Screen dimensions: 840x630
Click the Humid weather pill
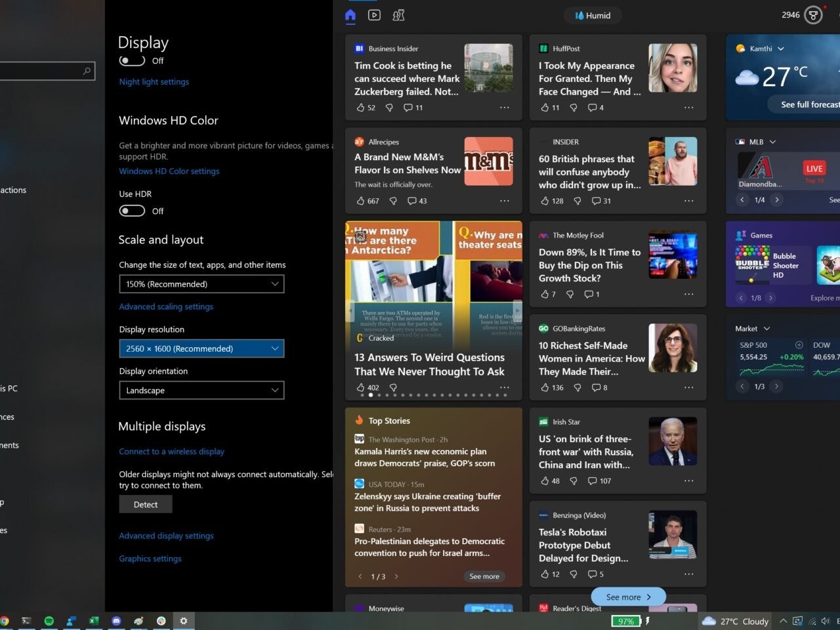click(593, 15)
